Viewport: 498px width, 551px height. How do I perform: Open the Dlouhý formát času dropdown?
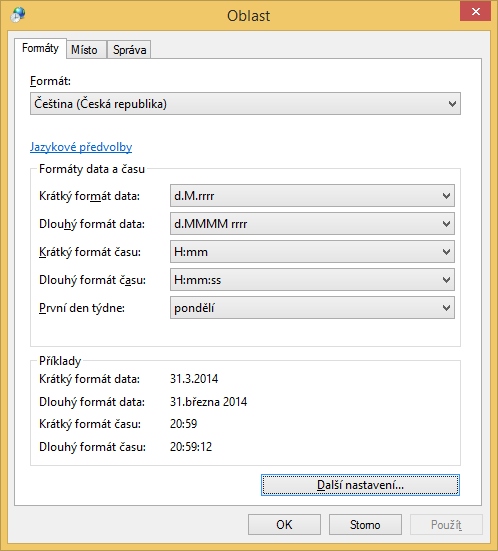(312, 280)
